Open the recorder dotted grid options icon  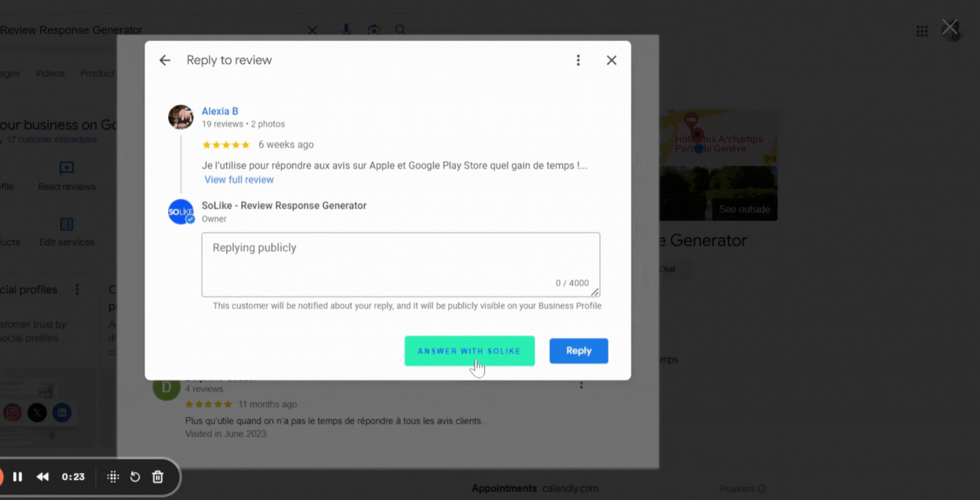113,477
